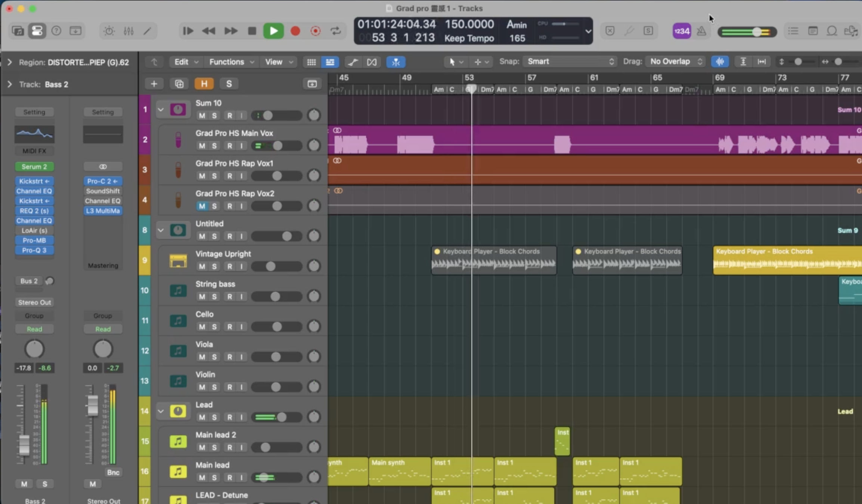Toggle the Inspector panel button
This screenshot has height=504, width=862.
pyautogui.click(x=37, y=31)
